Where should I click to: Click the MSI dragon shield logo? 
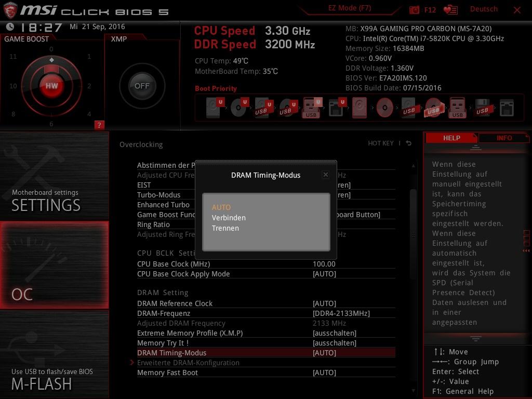10,10
